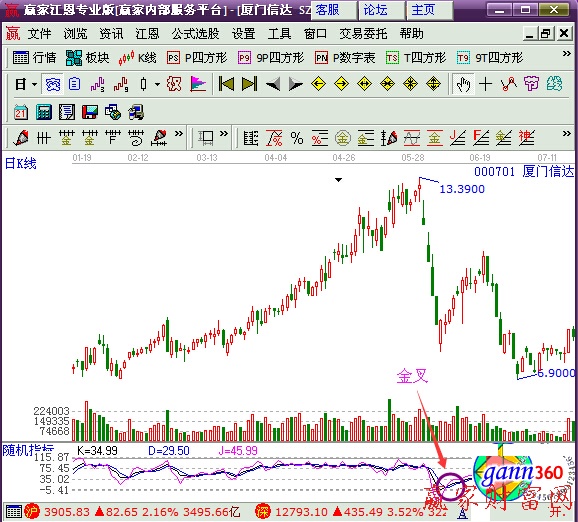Toggle the hand pan tool

[463, 84]
